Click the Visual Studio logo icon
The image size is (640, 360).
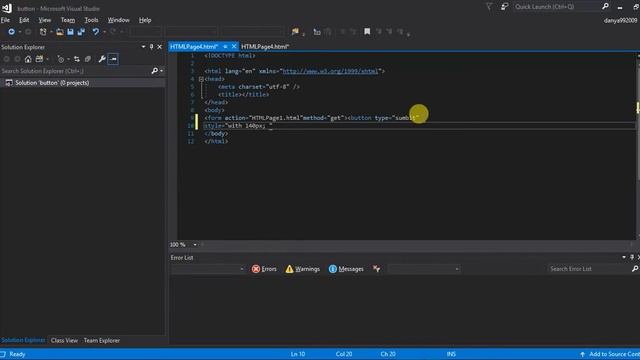click(x=7, y=8)
